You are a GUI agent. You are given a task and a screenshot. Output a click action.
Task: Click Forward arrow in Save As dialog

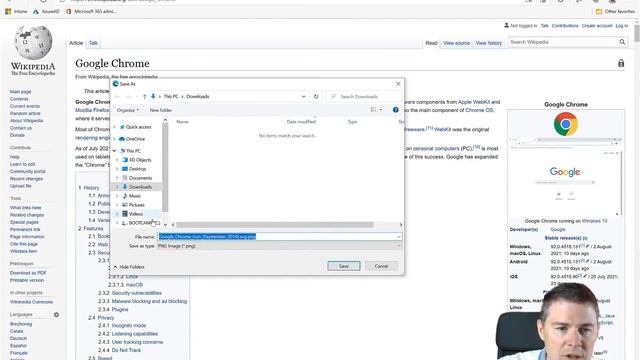tap(128, 97)
